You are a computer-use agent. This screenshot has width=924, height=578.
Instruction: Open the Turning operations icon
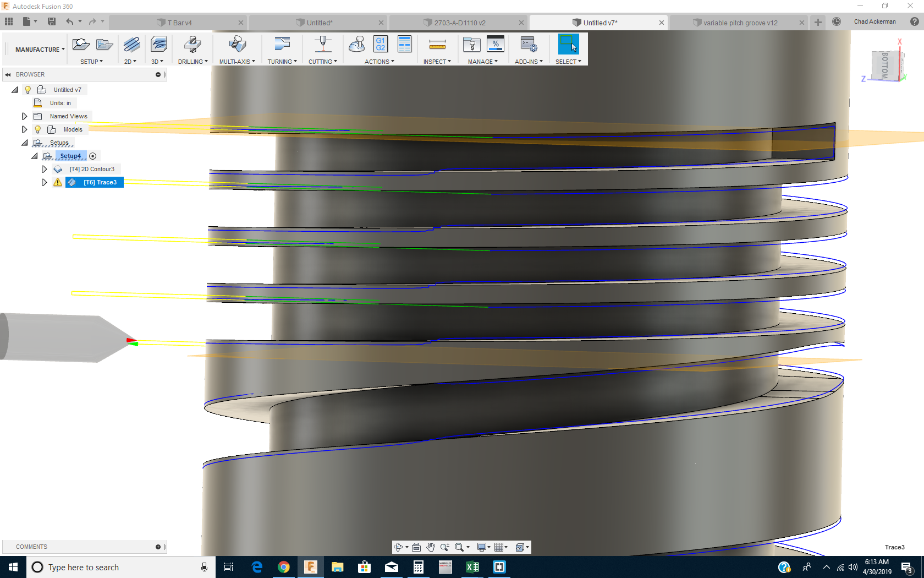pyautogui.click(x=282, y=44)
